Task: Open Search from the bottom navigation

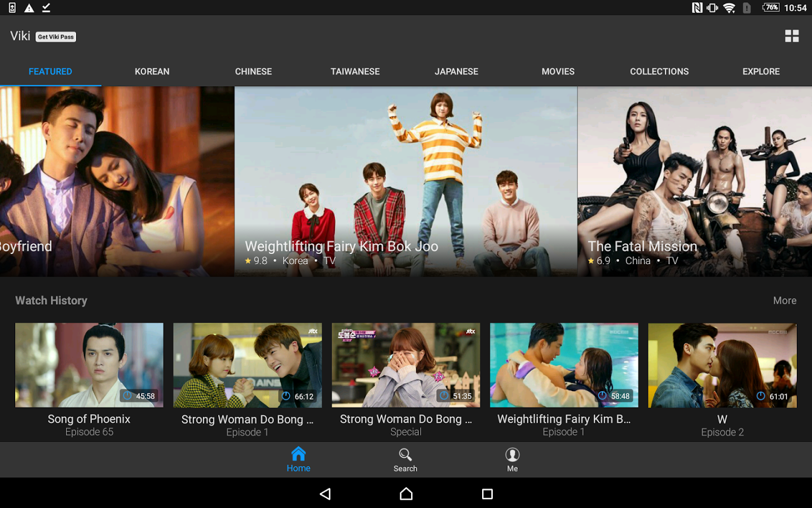Action: [x=405, y=459]
